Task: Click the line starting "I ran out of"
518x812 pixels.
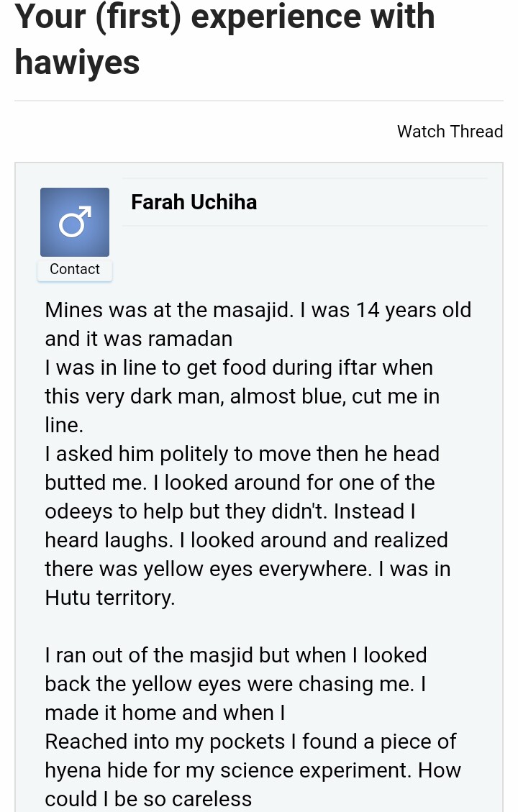Action: tap(236, 655)
